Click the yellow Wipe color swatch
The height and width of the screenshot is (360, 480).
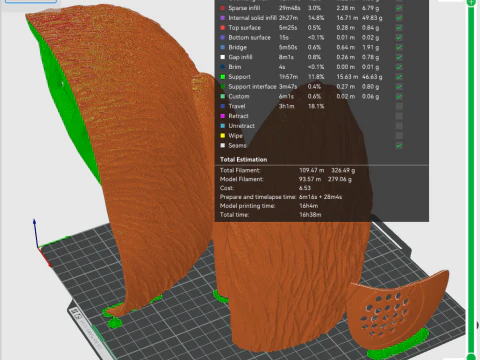tap(223, 136)
